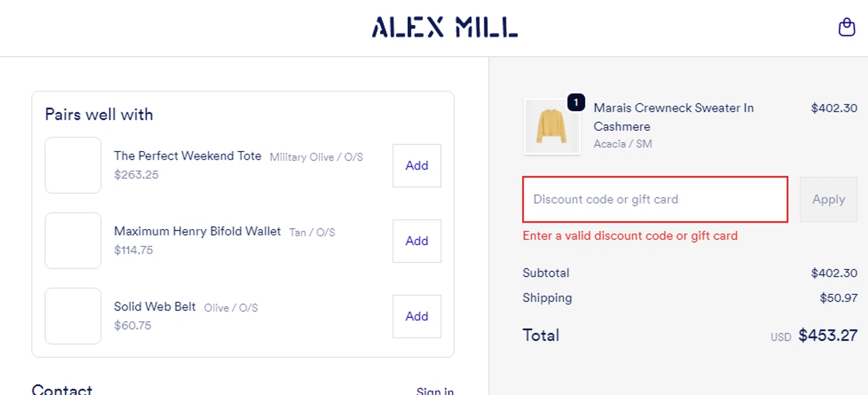Click the Bifold Wallet image placeholder
Image resolution: width=868 pixels, height=395 pixels.
[73, 241]
